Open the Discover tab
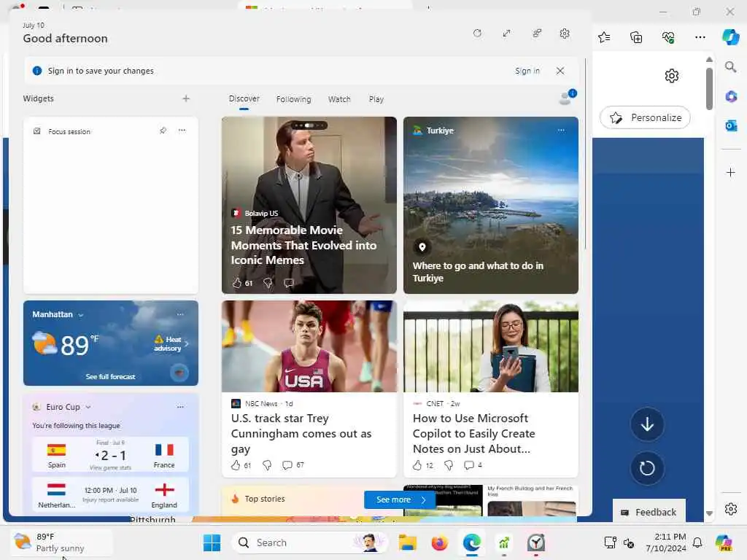747x560 pixels. [244, 98]
